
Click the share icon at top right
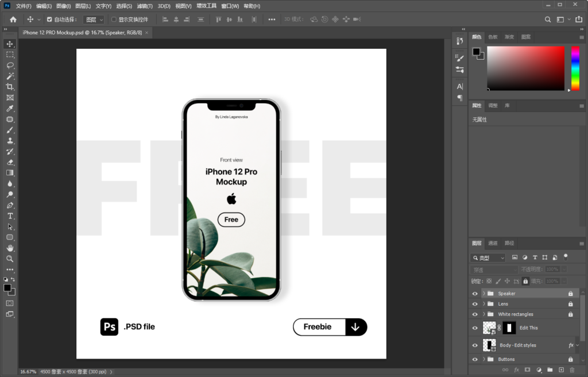pos(579,20)
